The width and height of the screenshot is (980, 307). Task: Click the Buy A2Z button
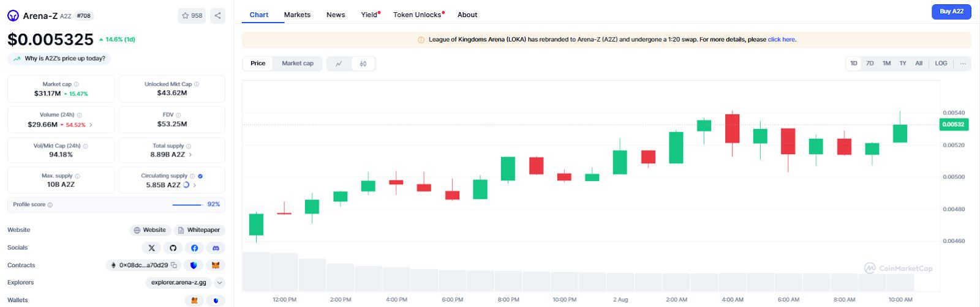[951, 12]
